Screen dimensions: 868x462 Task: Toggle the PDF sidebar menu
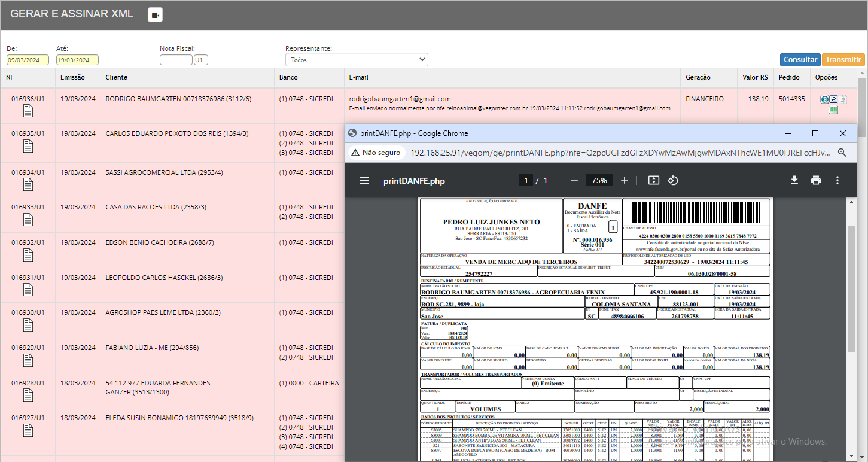364,180
